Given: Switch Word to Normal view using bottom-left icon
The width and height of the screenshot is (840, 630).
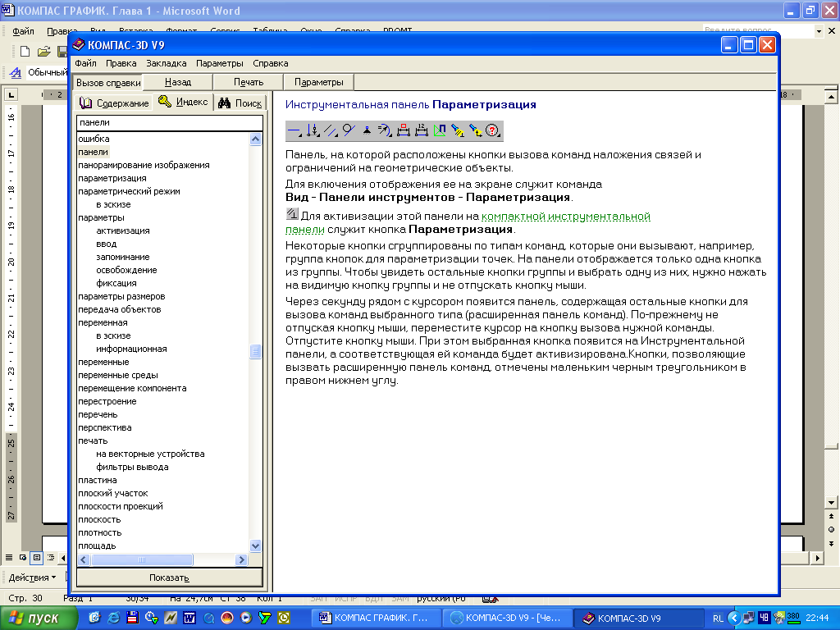Looking at the screenshot, I should pos(9,558).
